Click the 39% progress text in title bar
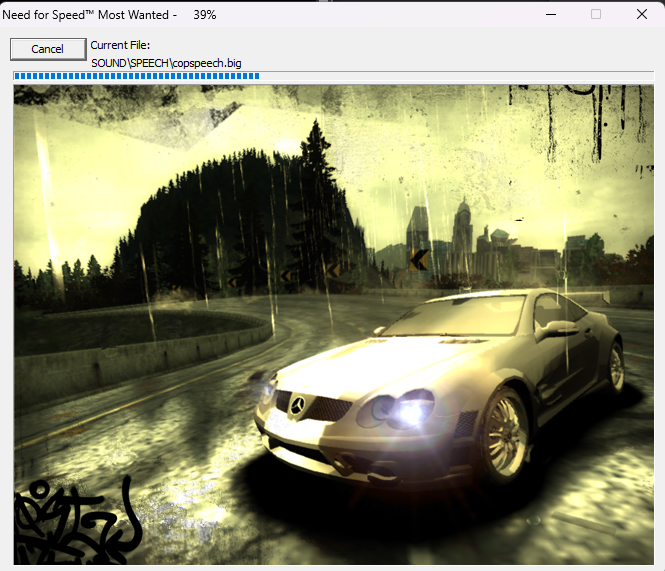Viewport: 665px width, 571px height. pyautogui.click(x=204, y=15)
